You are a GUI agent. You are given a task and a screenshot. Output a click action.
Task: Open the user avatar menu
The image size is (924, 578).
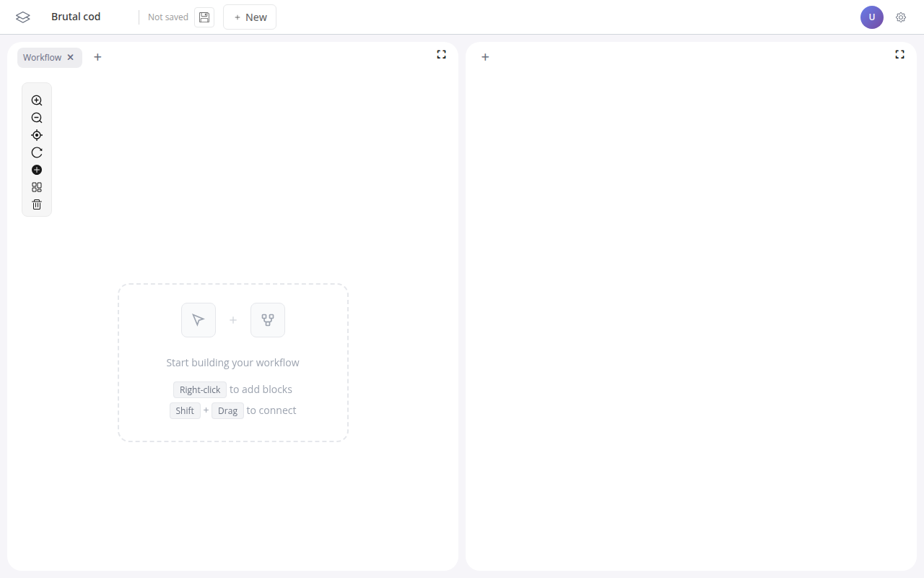(x=872, y=17)
